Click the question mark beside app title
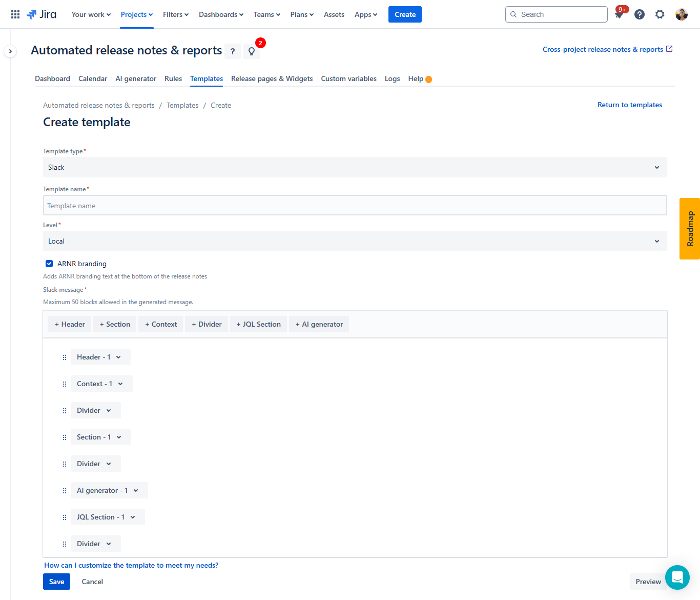The width and height of the screenshot is (700, 600). point(233,51)
